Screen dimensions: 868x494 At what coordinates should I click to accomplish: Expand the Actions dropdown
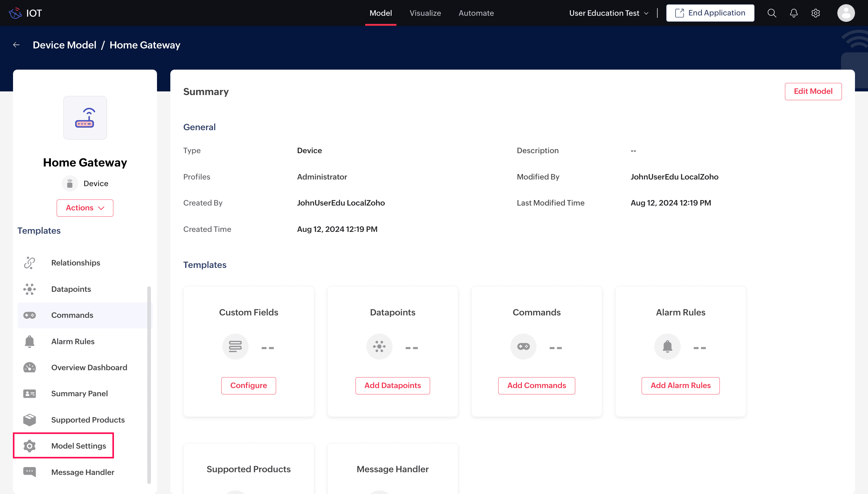pyautogui.click(x=85, y=208)
